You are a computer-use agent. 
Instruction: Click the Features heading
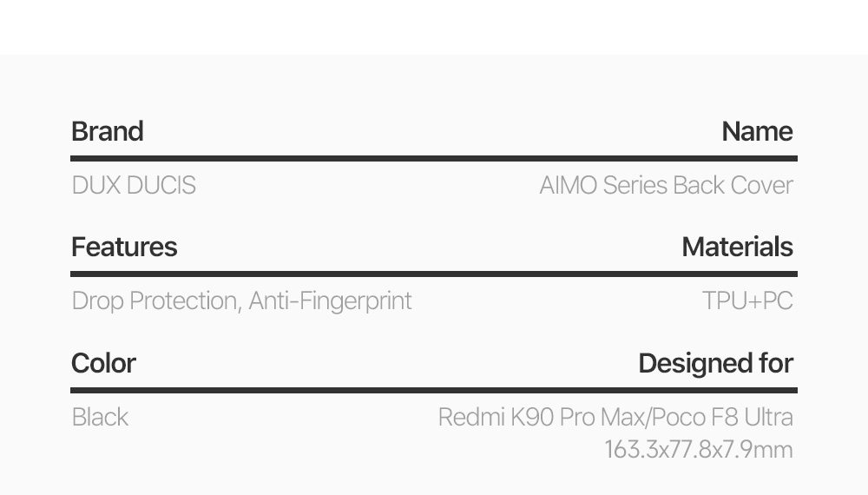pos(124,247)
